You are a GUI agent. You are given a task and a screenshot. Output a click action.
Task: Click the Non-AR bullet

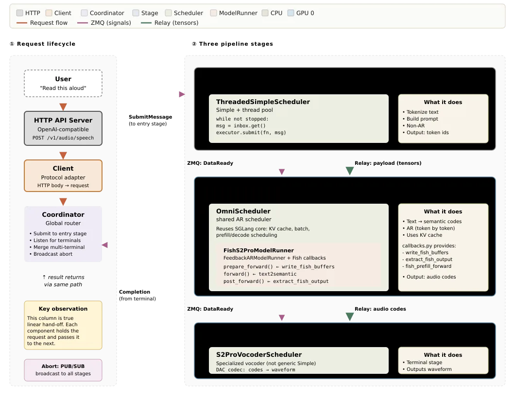pyautogui.click(x=413, y=125)
